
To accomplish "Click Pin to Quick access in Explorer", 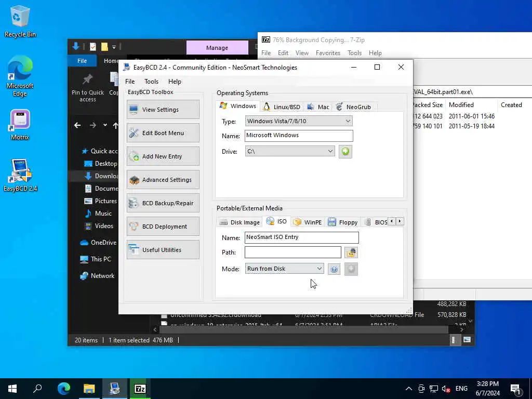I will (87, 88).
